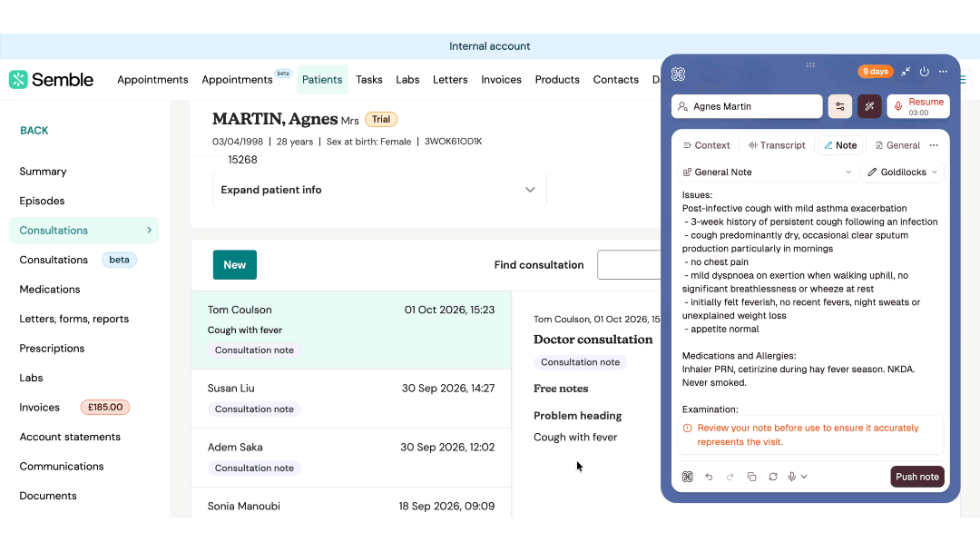The image size is (980, 552).
Task: Create a New consultation
Action: [235, 265]
